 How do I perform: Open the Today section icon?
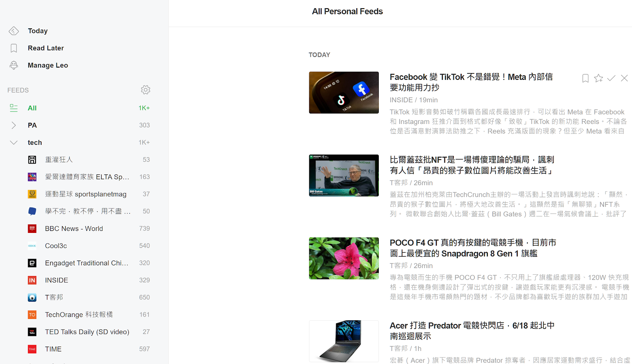pos(14,31)
